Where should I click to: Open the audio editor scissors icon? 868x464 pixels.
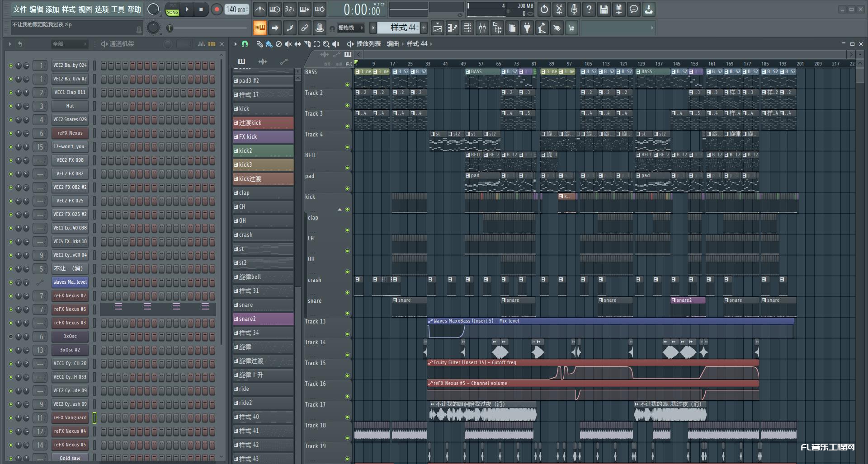point(559,9)
